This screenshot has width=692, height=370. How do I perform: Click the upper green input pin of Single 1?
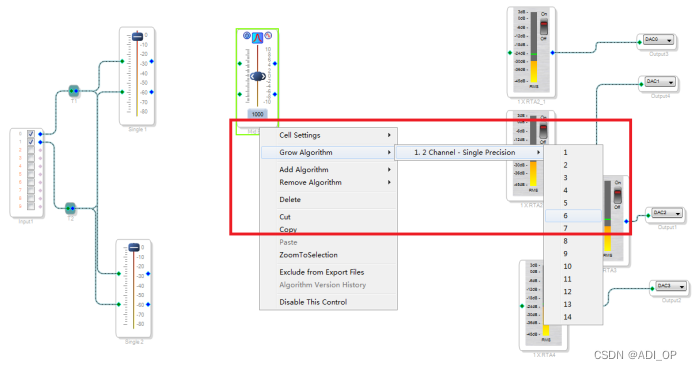coord(122,61)
